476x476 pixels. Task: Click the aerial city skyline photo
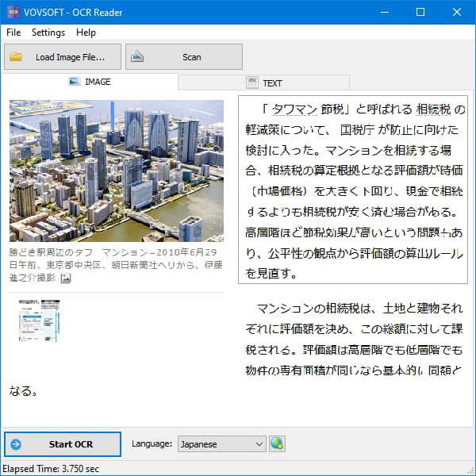[x=116, y=171]
